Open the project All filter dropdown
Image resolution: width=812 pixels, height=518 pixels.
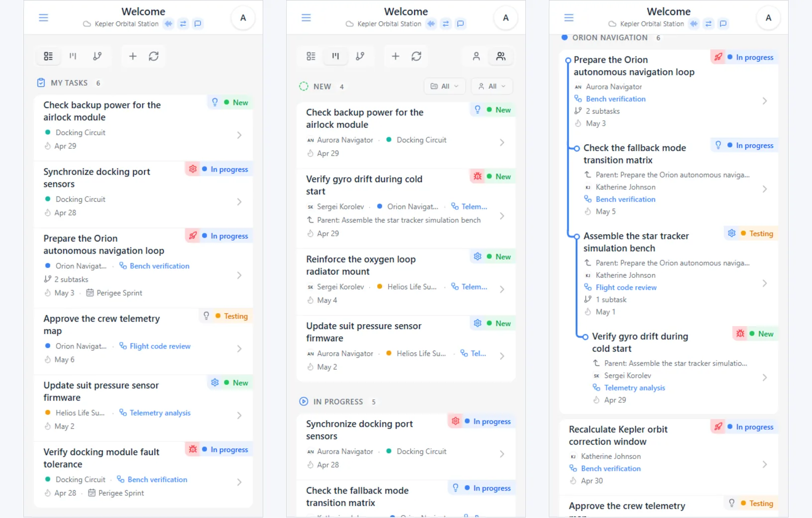click(444, 86)
